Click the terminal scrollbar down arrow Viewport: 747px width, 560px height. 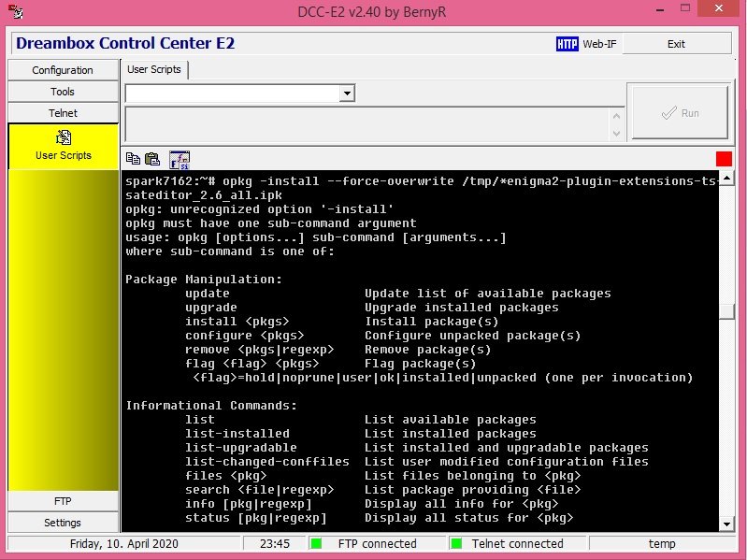726,524
